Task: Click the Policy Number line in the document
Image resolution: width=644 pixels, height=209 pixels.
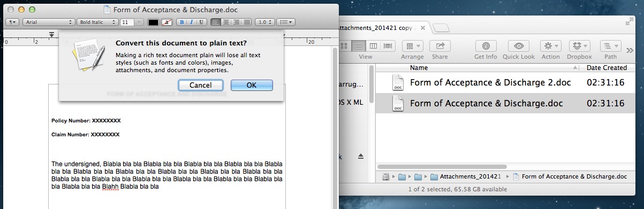Action: pos(86,121)
